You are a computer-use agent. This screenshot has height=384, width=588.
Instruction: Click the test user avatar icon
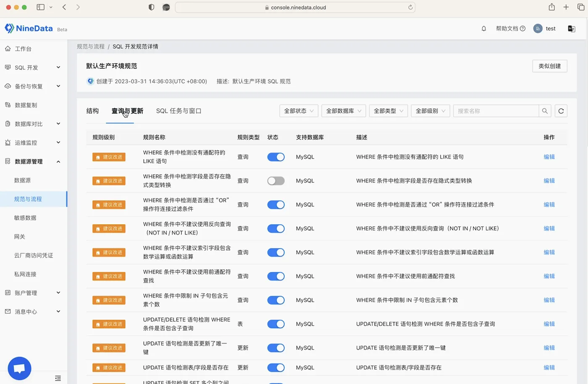(538, 29)
